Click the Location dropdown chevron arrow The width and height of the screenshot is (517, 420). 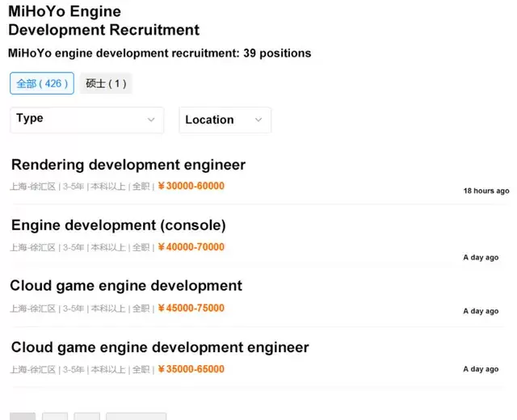(258, 120)
